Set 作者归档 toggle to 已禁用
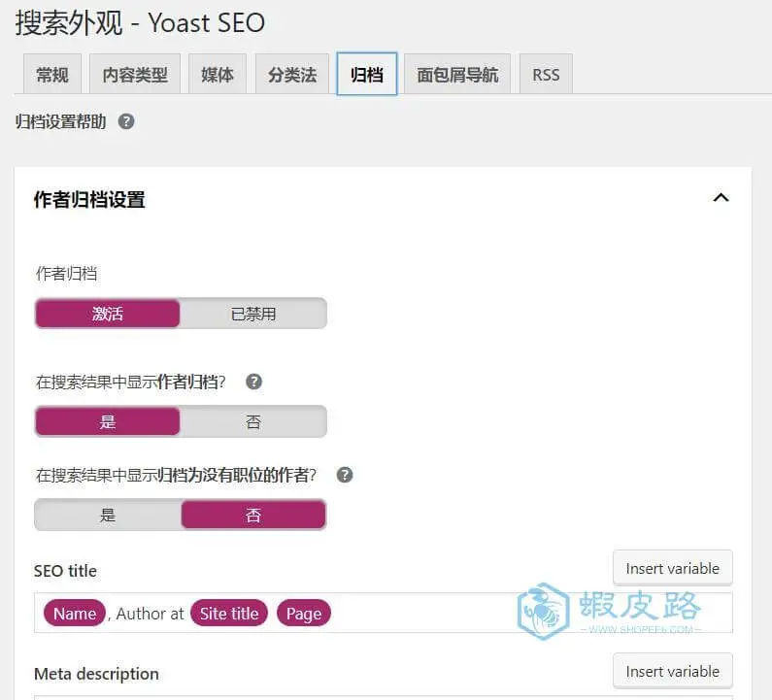Image resolution: width=772 pixels, height=700 pixels. tap(253, 314)
